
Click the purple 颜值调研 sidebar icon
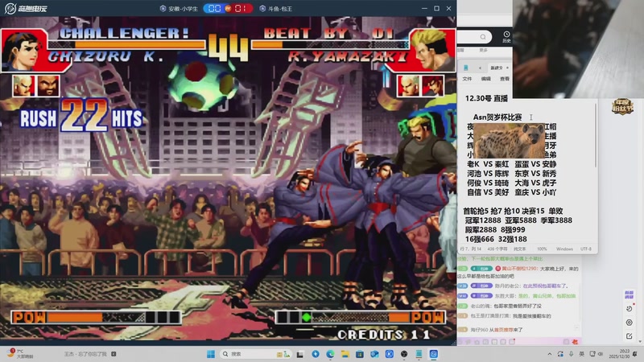[630, 294]
